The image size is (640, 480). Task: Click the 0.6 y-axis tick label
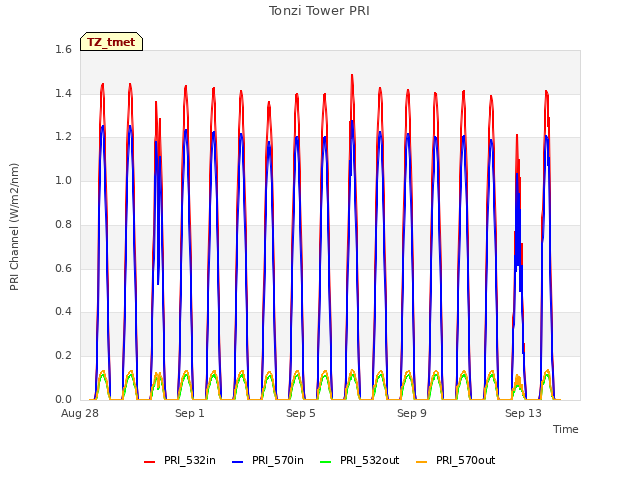[x=63, y=268]
